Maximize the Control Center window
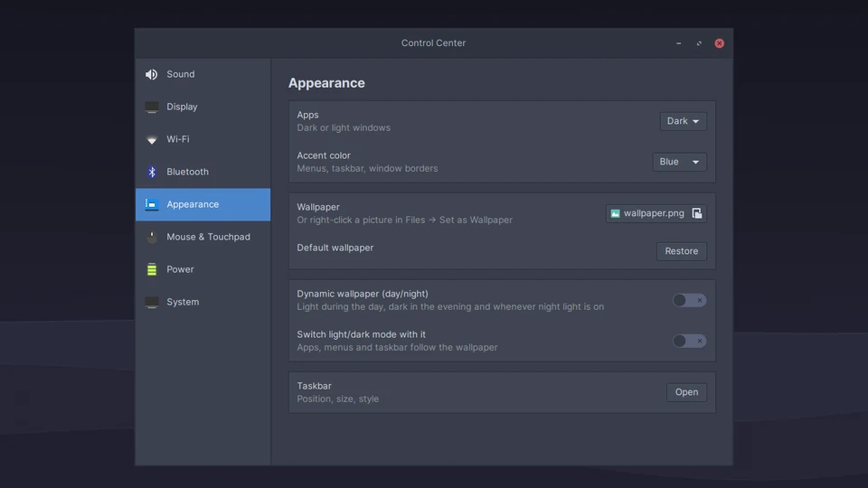Screen dimensions: 868x488 [x=699, y=43]
